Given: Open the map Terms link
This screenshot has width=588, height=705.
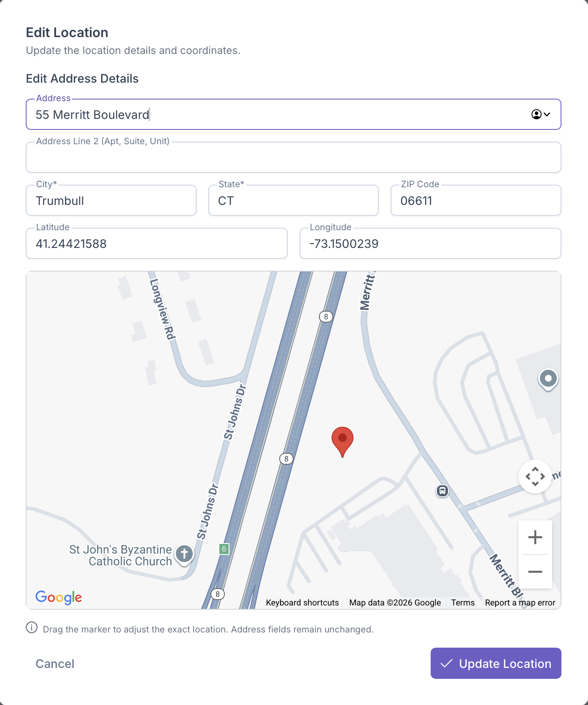Looking at the screenshot, I should click(x=463, y=603).
